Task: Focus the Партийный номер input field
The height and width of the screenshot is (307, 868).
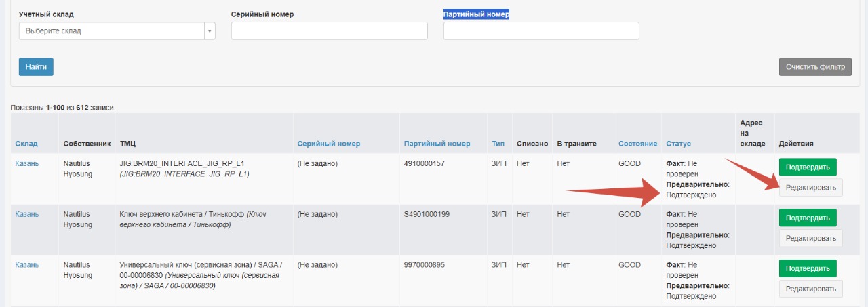Action: point(541,31)
